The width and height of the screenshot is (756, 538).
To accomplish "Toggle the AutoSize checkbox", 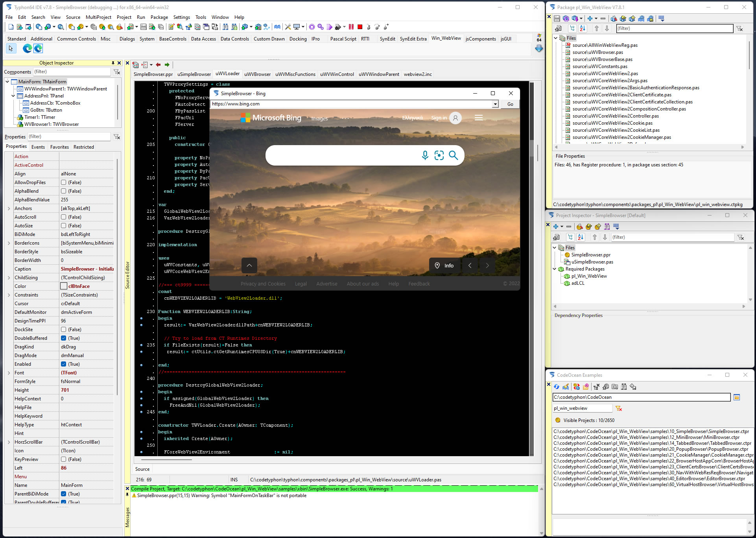I will [x=63, y=226].
